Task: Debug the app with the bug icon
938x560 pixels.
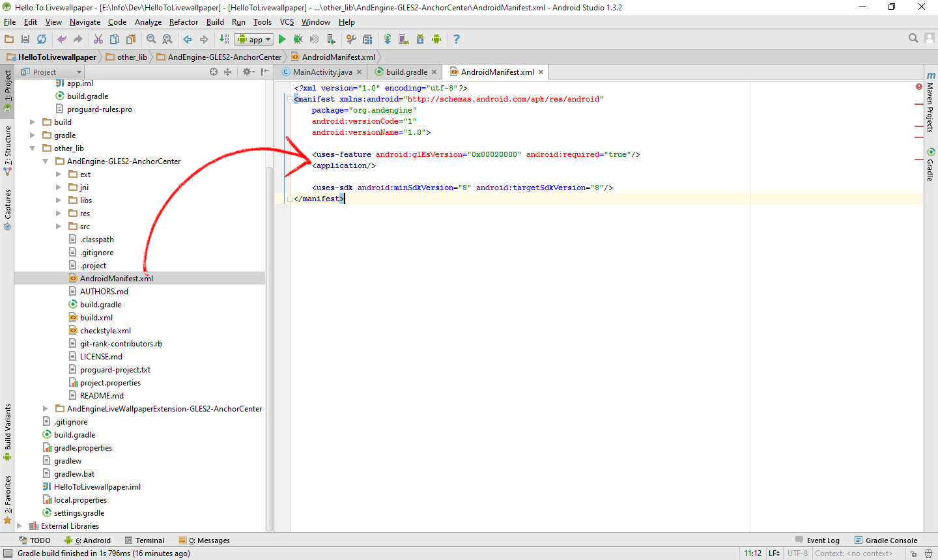Action: pyautogui.click(x=298, y=39)
